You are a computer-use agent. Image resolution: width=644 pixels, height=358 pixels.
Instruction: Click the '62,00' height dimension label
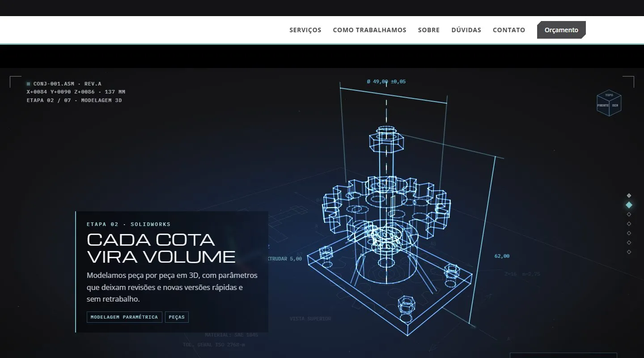point(502,256)
